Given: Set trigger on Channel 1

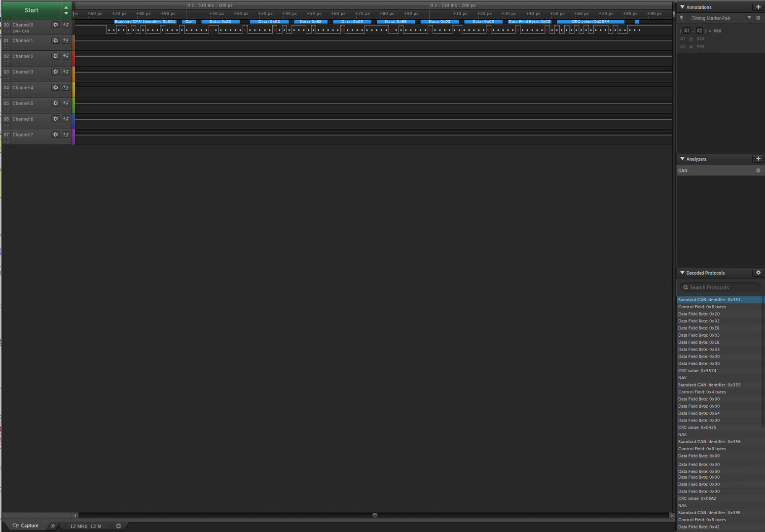Looking at the screenshot, I should point(66,40).
